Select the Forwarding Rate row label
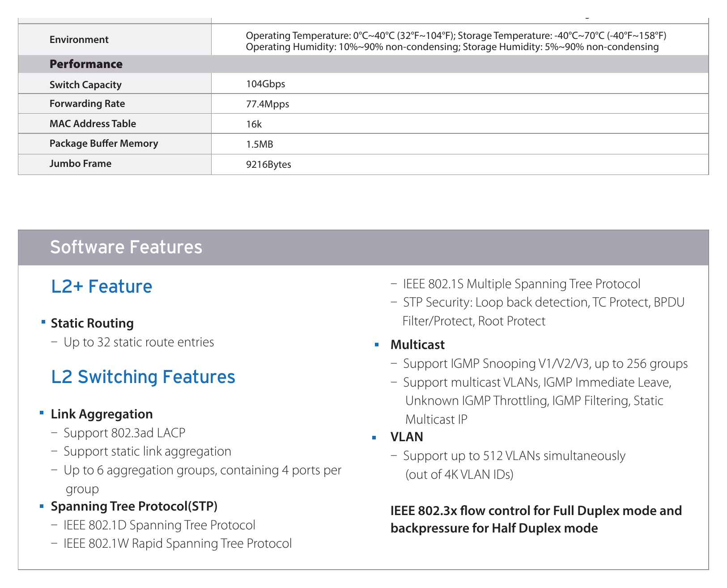Viewport: 727px width, 588px height. [87, 103]
